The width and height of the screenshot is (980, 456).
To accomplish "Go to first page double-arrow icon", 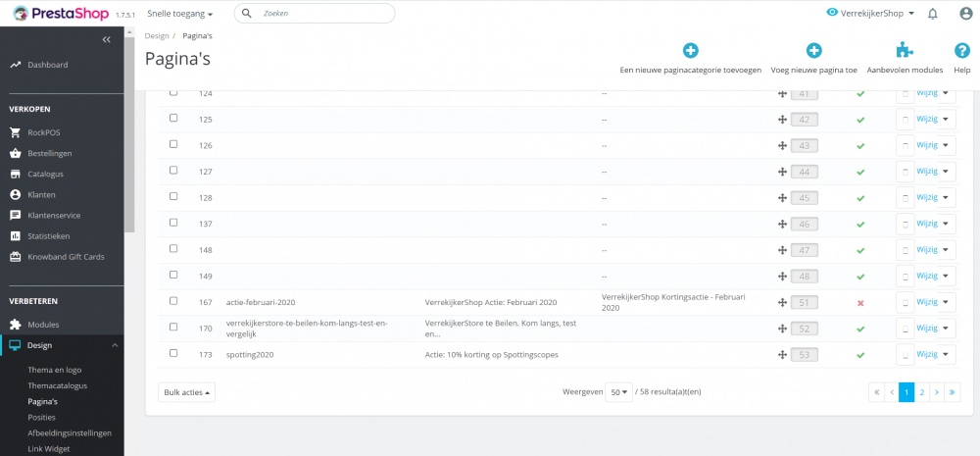I will [x=876, y=392].
